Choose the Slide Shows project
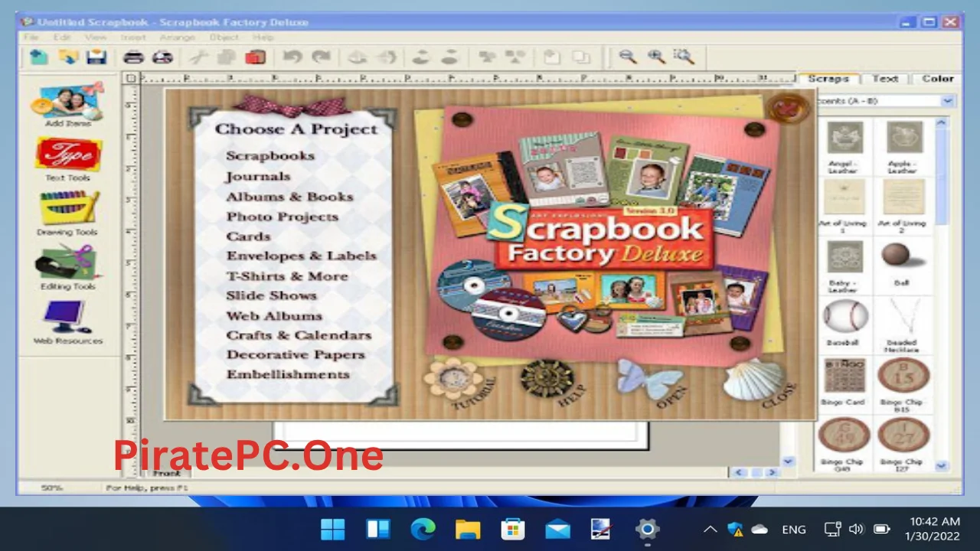Viewport: 980px width, 551px height. (271, 295)
